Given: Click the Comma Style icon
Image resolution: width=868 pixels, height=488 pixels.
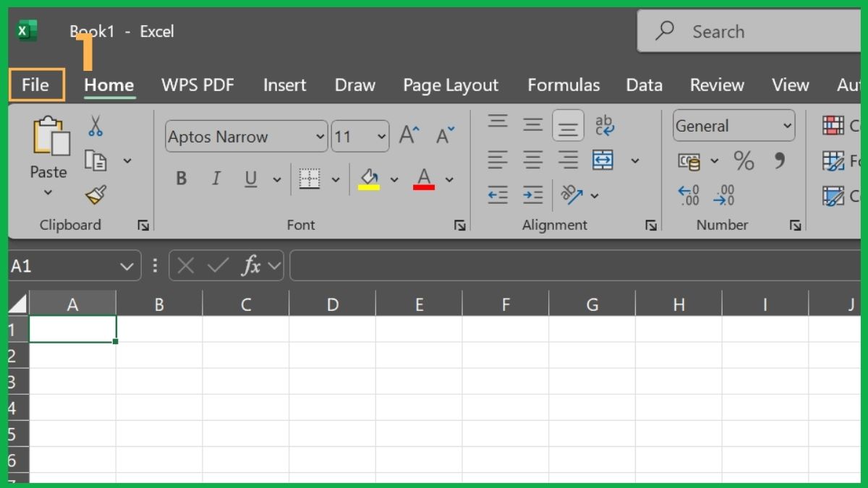Looking at the screenshot, I should pos(780,161).
